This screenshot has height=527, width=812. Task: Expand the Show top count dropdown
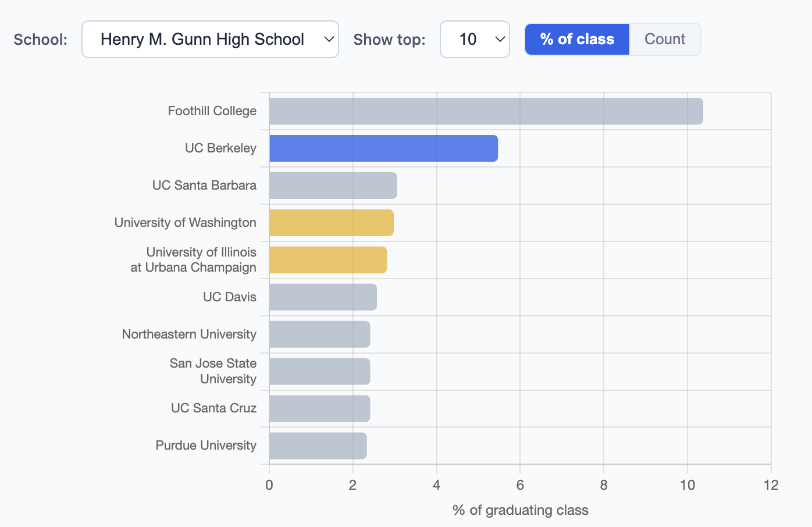(x=475, y=39)
